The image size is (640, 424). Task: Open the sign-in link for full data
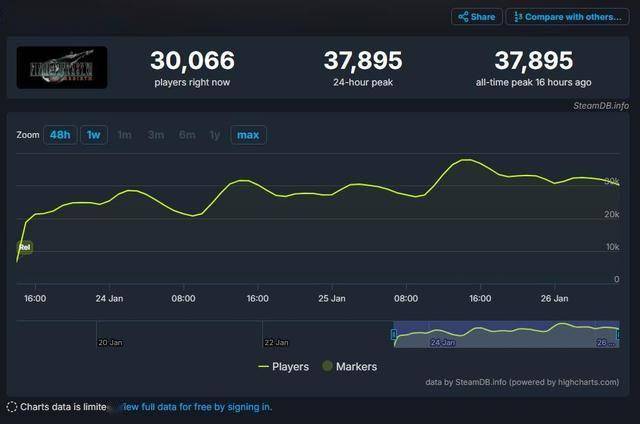[195, 407]
